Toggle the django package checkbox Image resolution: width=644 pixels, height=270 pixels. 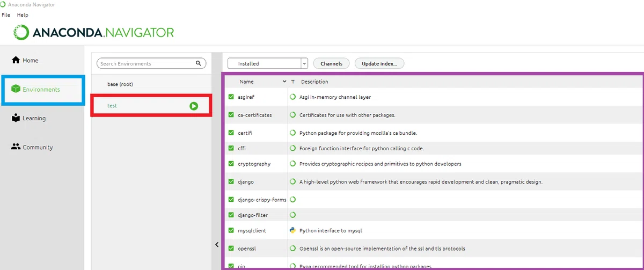[231, 182]
